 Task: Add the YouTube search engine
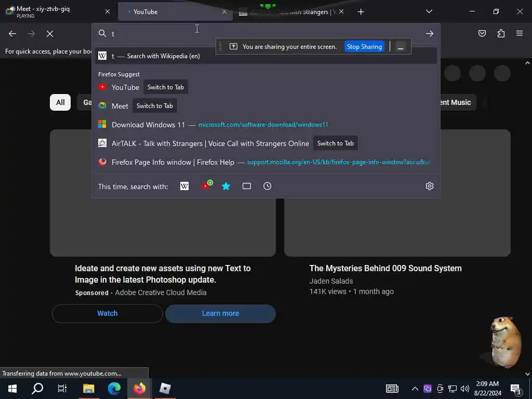[207, 185]
